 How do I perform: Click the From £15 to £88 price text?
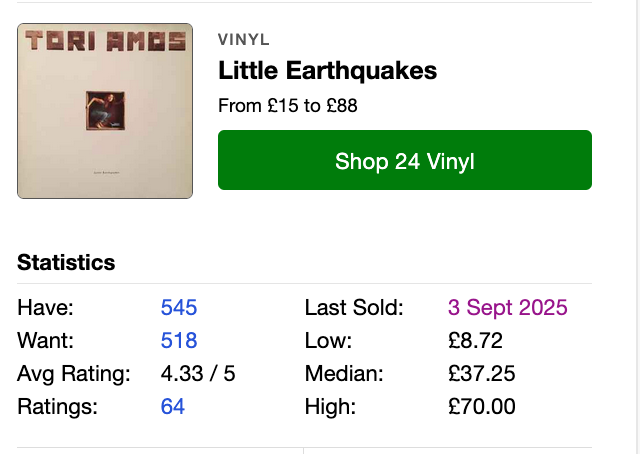coord(288,105)
